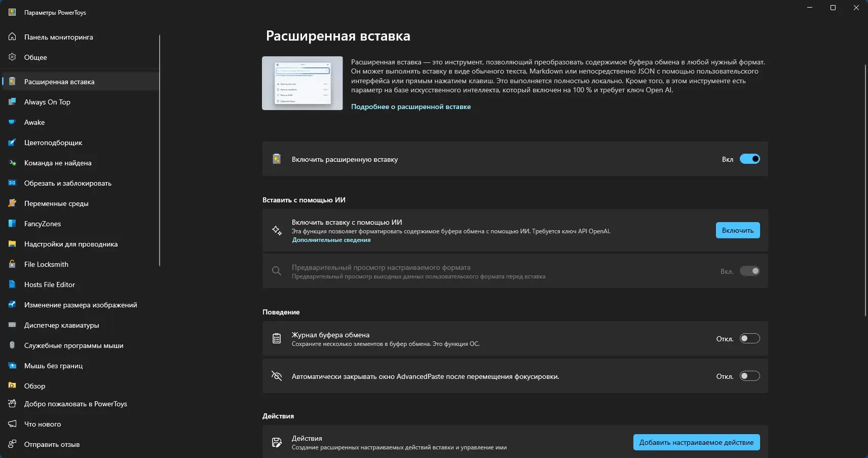
Task: Click the Always On Top sidebar icon
Action: point(12,102)
